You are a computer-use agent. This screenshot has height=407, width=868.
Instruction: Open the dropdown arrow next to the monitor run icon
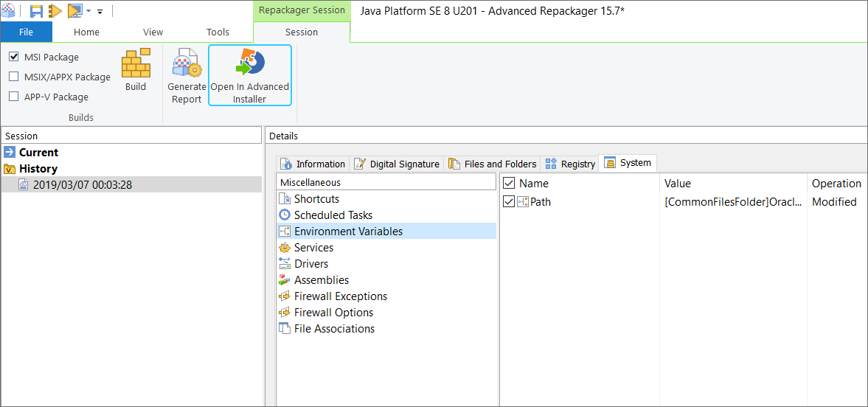click(88, 11)
